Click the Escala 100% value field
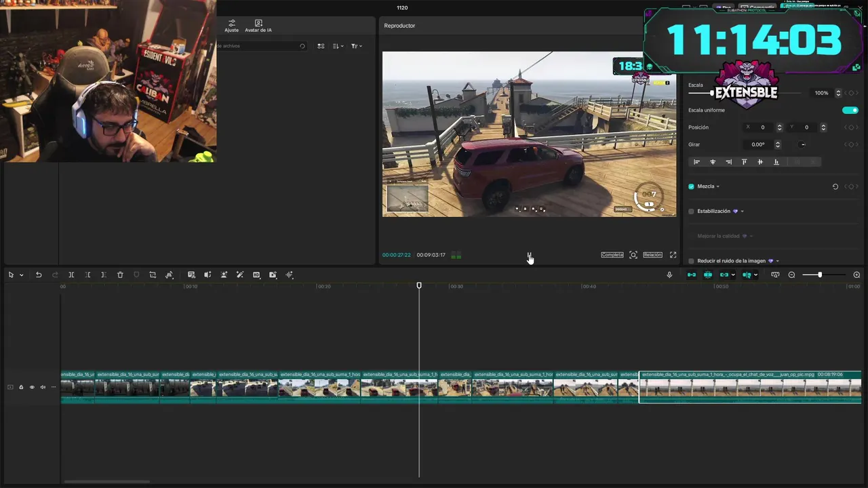This screenshot has width=868, height=488. tap(821, 93)
